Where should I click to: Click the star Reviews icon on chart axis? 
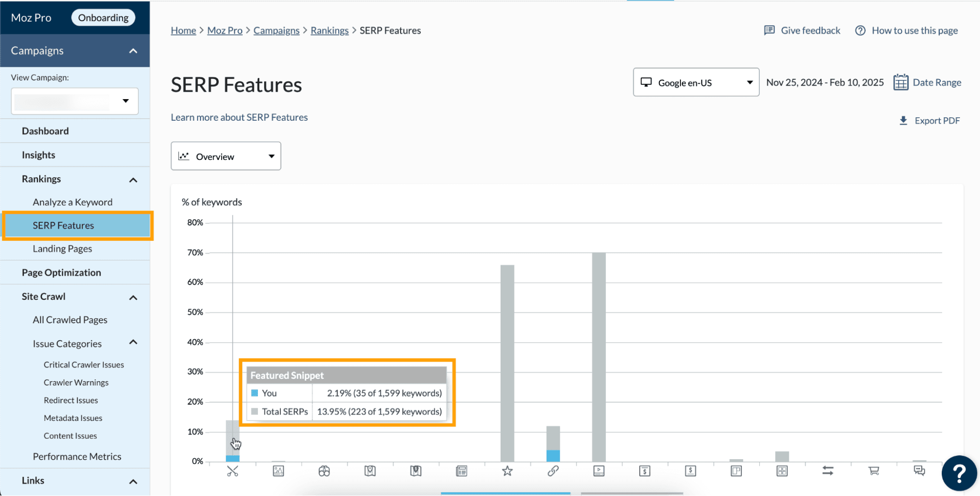click(507, 471)
